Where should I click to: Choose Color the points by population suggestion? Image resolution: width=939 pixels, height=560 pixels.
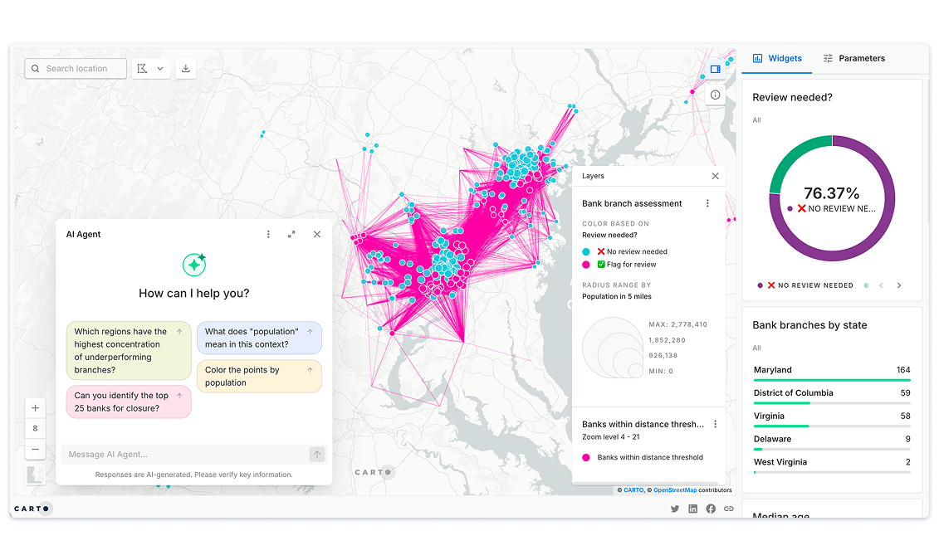(259, 377)
